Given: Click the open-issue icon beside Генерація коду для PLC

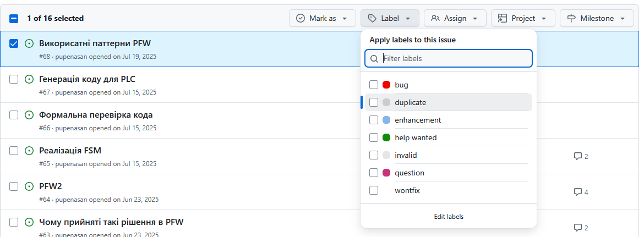Looking at the screenshot, I should pyautogui.click(x=29, y=79).
